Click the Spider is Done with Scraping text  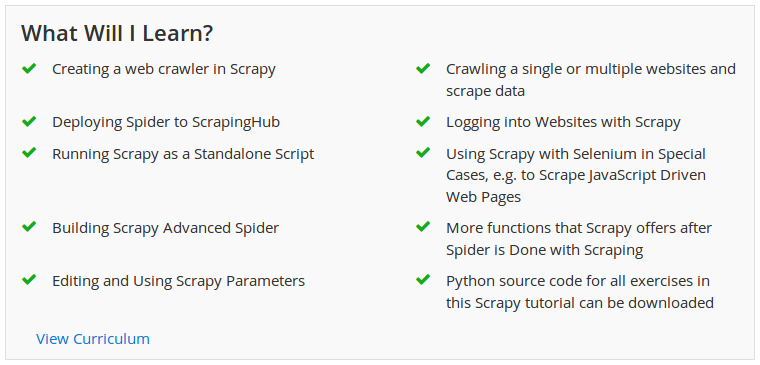tap(545, 251)
